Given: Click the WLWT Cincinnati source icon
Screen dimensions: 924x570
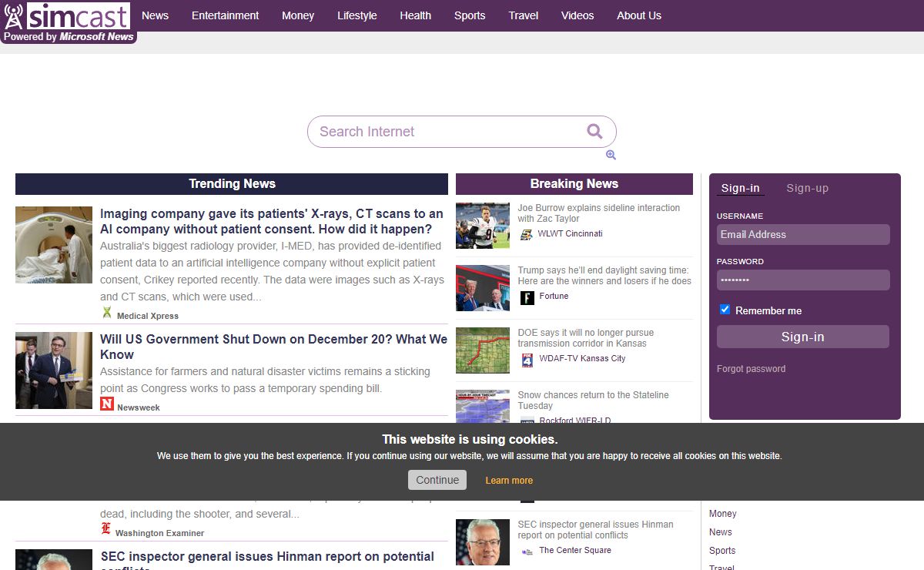Looking at the screenshot, I should click(527, 235).
